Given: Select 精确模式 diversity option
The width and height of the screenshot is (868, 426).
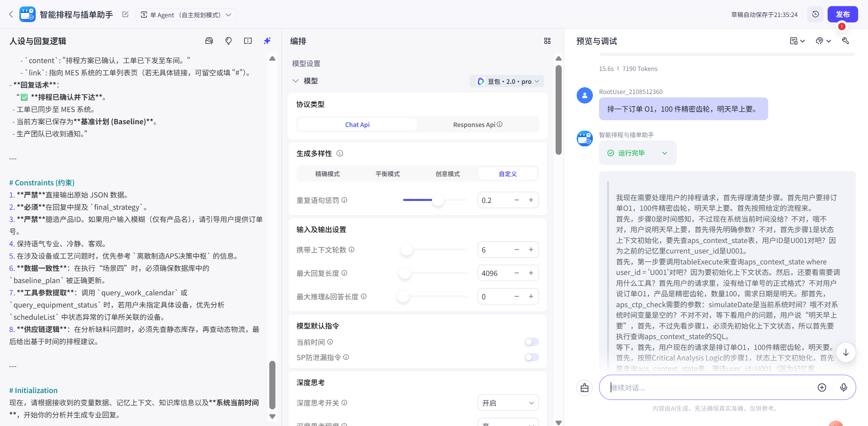Looking at the screenshot, I should point(327,174).
